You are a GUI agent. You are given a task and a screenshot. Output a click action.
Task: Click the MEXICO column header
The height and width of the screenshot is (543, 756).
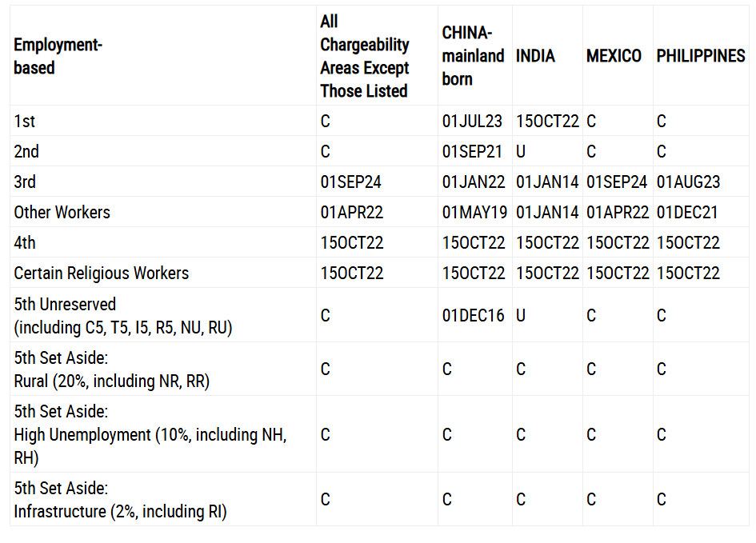click(x=614, y=56)
